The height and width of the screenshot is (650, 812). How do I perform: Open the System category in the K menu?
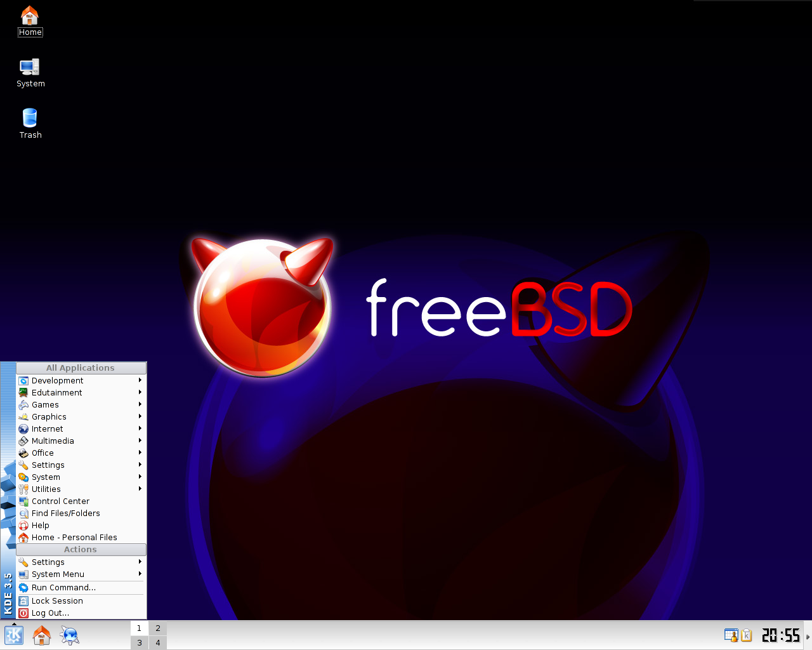pyautogui.click(x=81, y=477)
